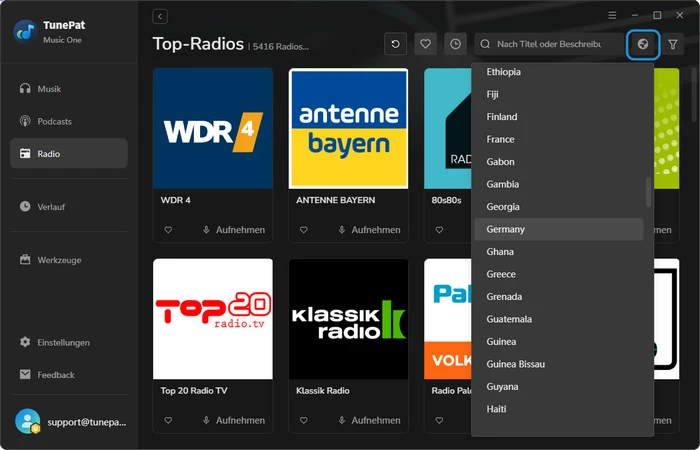The image size is (700, 450).
Task: Click the microphone icon on Klassik Radio
Action: [x=342, y=420]
